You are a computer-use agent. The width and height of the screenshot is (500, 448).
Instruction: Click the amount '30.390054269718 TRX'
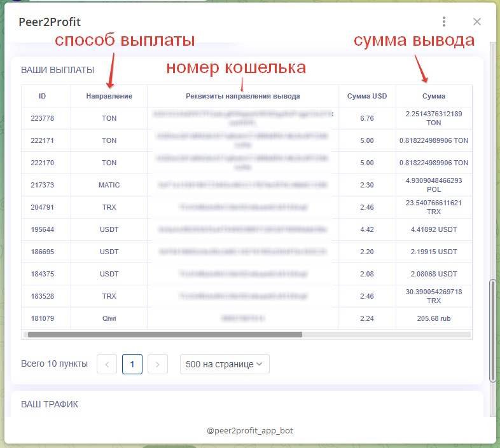[x=434, y=296]
